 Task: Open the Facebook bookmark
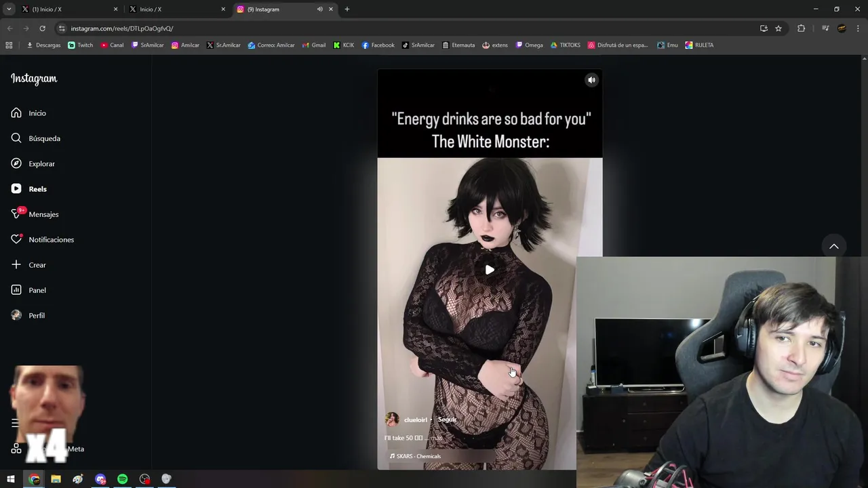tap(378, 45)
